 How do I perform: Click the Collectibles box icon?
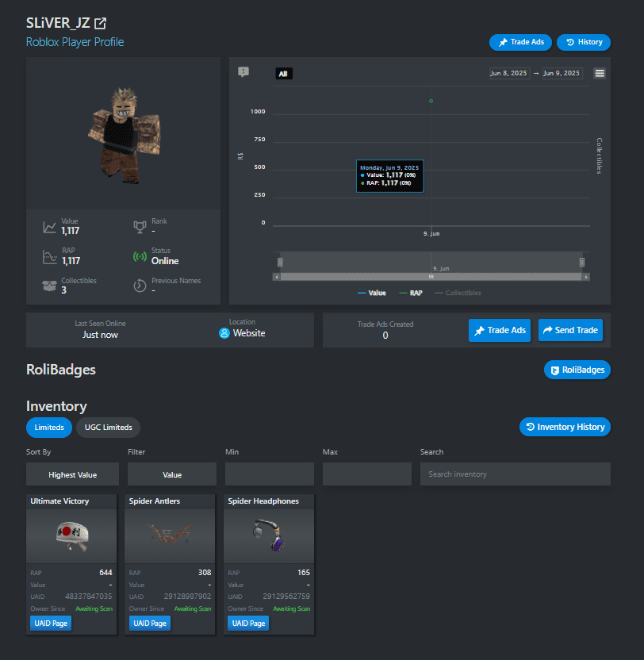pyautogui.click(x=49, y=286)
